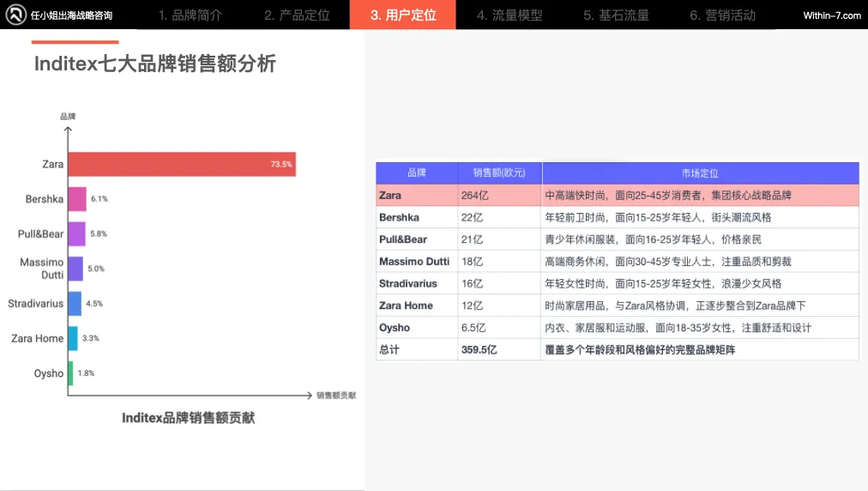This screenshot has width=868, height=491.
Task: Click the Bershka chart axis label
Action: click(45, 199)
